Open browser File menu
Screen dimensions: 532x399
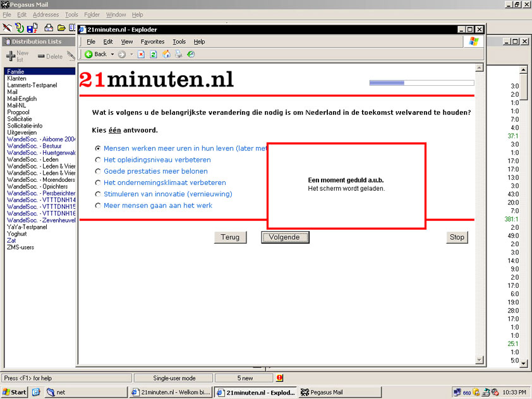click(91, 42)
